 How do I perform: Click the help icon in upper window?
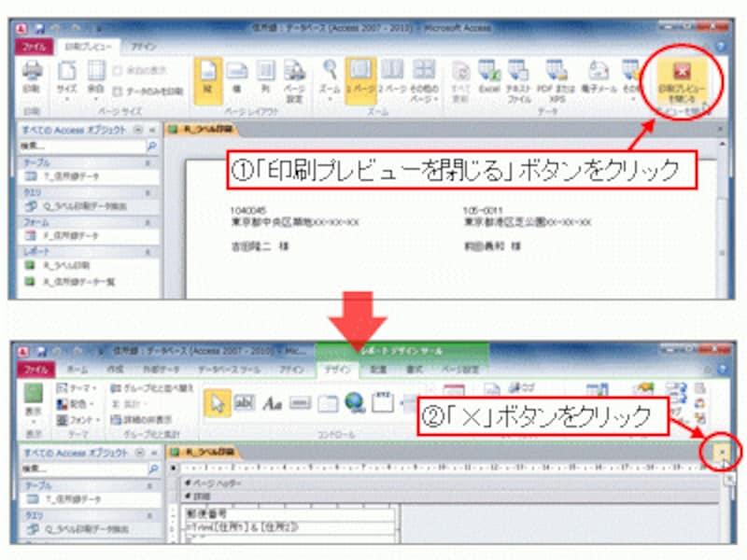tap(721, 47)
